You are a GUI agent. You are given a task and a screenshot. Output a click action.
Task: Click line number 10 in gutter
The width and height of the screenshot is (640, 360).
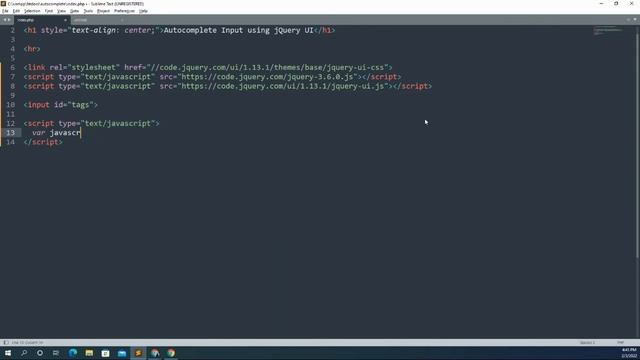coord(11,104)
